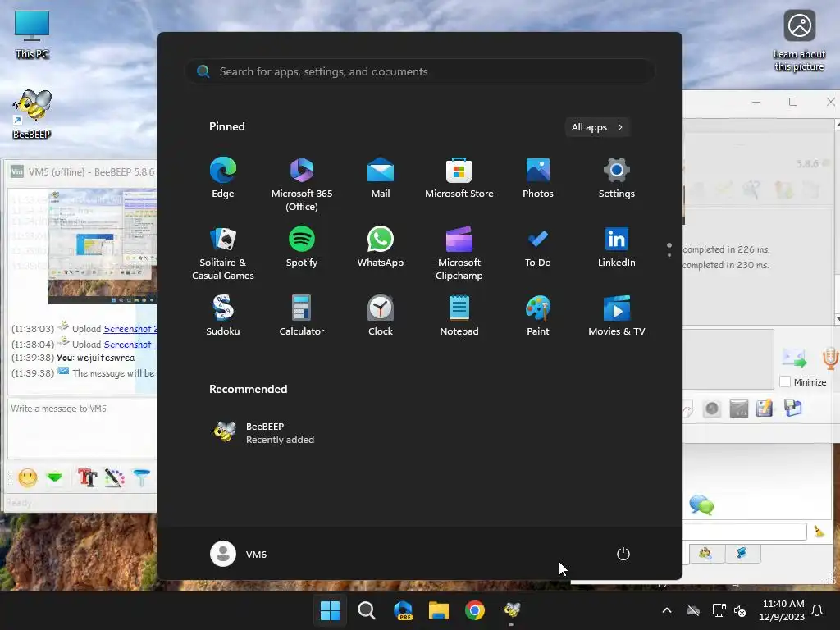Open the VM6 user account menu
Screen dimensions: 840x630
pyautogui.click(x=239, y=554)
